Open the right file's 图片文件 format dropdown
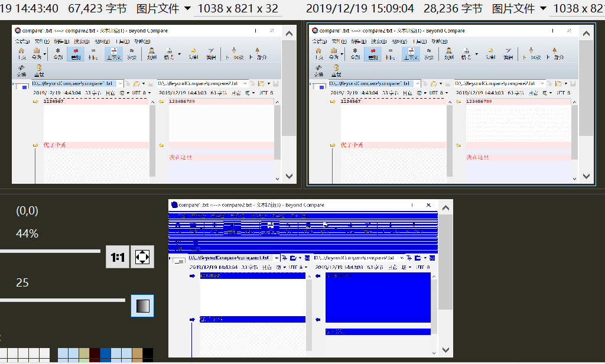This screenshot has height=364, width=605. click(x=544, y=8)
